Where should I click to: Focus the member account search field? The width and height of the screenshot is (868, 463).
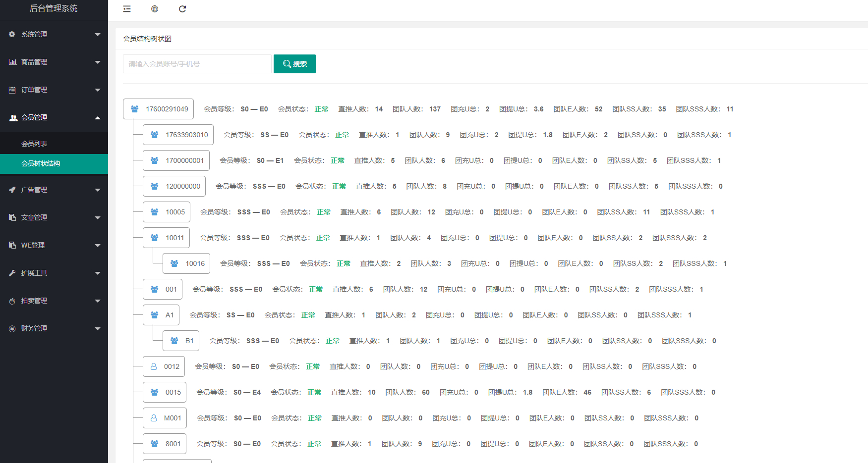[197, 64]
